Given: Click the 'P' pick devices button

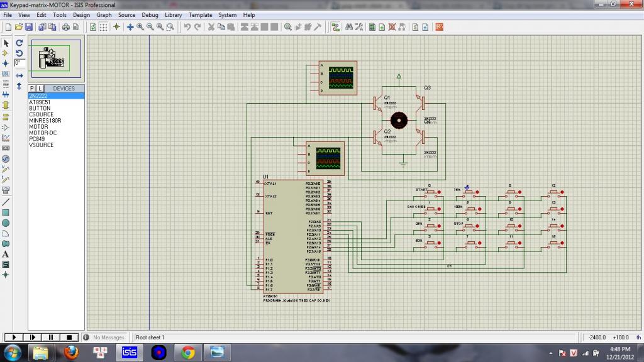Looking at the screenshot, I should tap(32, 89).
